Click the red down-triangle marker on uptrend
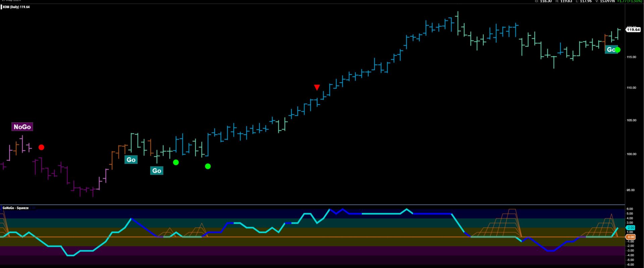Viewport: 644px width, 268px height. coord(317,88)
